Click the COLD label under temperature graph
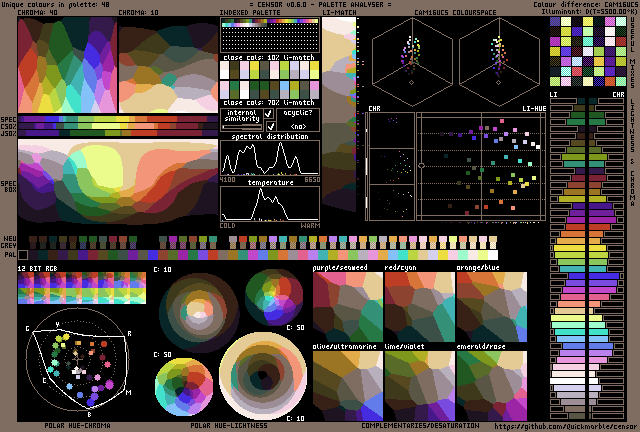This screenshot has width=640, height=432. tap(228, 225)
